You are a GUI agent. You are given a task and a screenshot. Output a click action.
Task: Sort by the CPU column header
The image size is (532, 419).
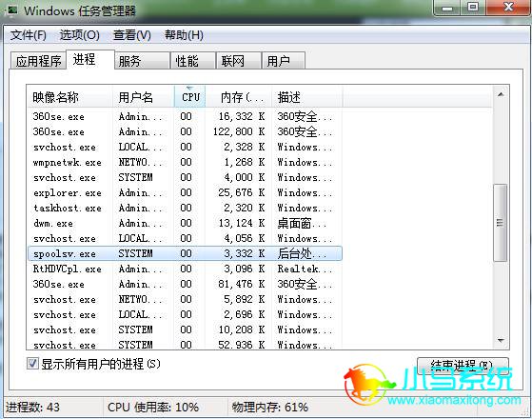coord(190,97)
